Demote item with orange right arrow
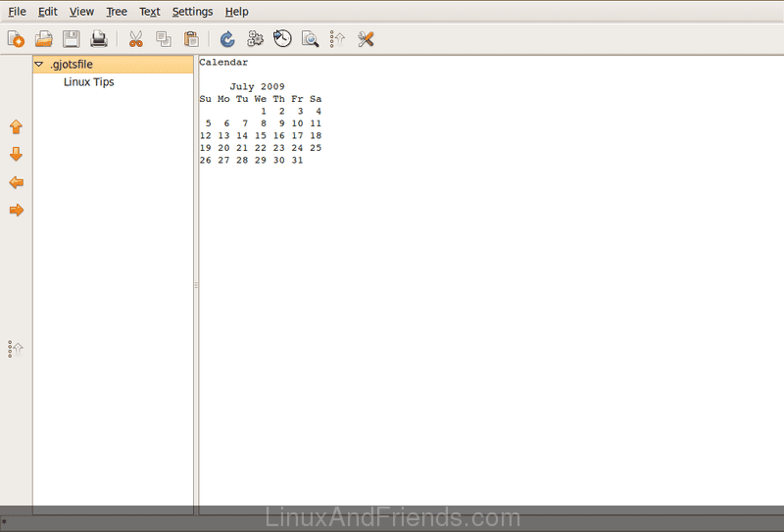Image resolution: width=784 pixels, height=532 pixels. (x=16, y=210)
